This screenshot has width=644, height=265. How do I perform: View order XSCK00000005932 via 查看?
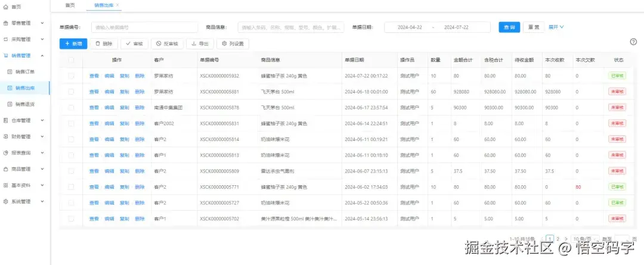[94, 76]
